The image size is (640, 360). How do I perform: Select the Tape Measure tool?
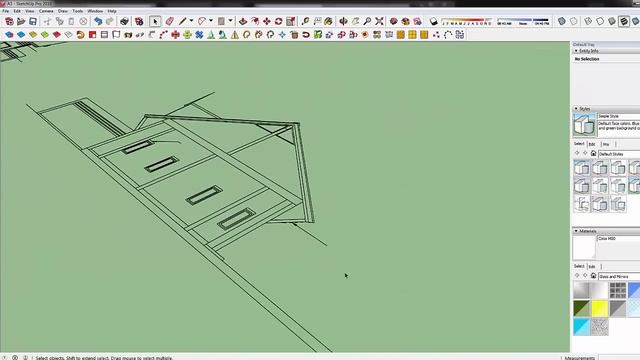pos(305,21)
